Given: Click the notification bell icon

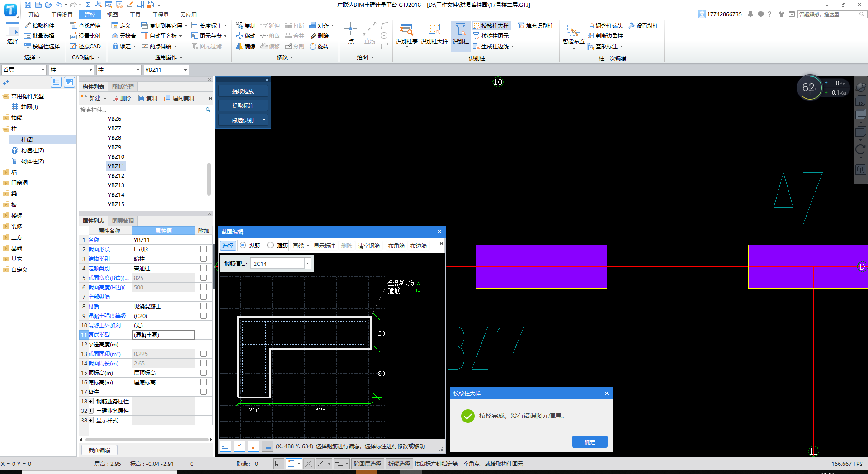Looking at the screenshot, I should pos(750,14).
